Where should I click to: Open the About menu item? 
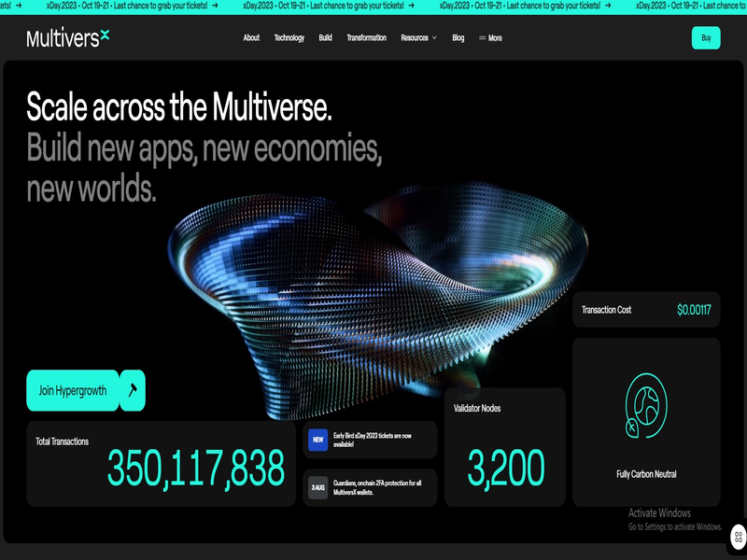(x=251, y=37)
